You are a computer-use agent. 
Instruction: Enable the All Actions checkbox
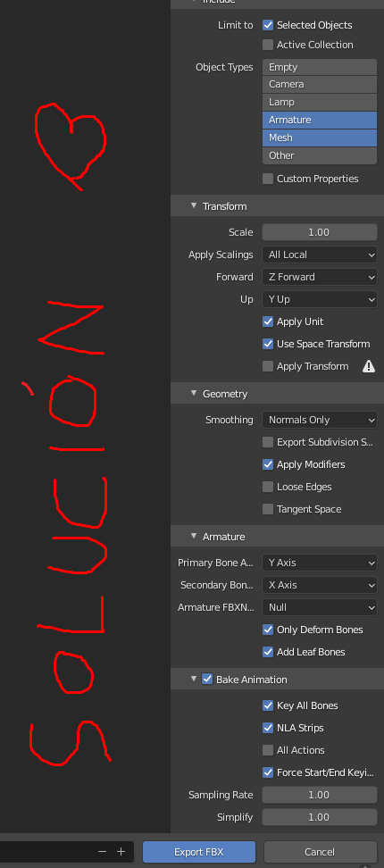[268, 750]
